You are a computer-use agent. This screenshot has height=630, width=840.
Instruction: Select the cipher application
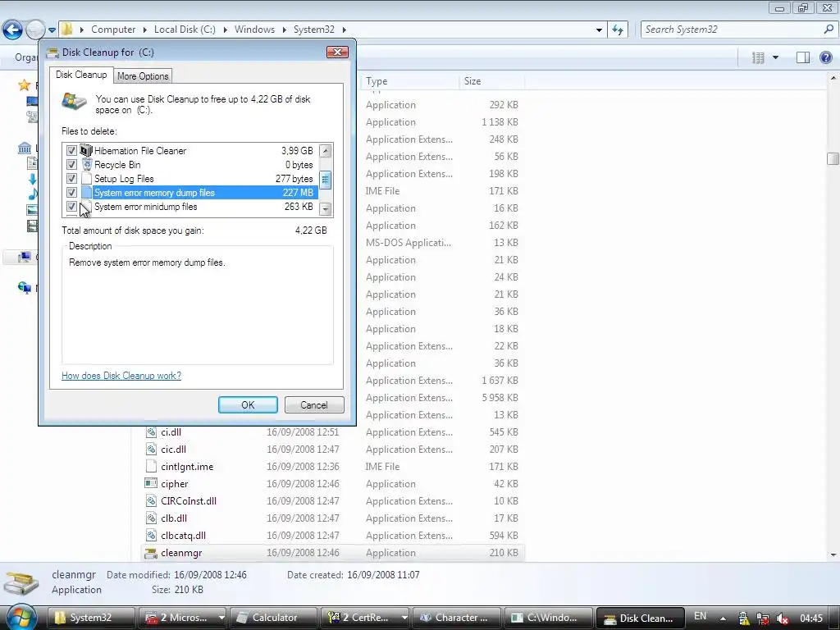pos(175,484)
